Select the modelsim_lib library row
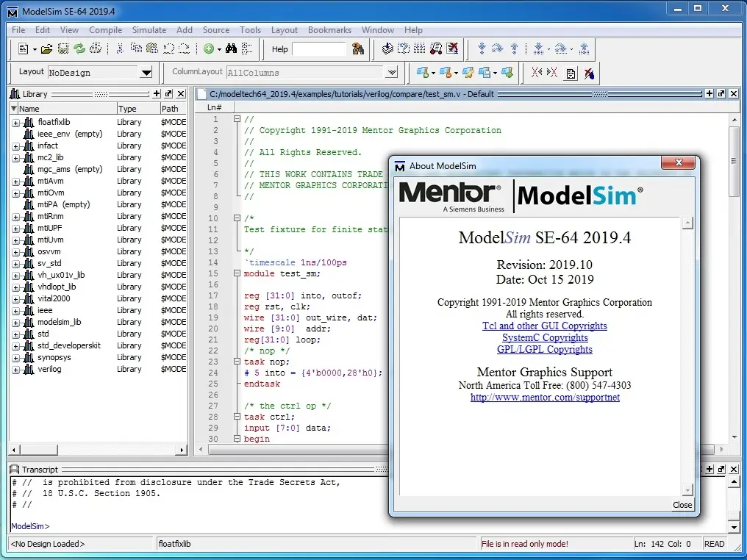 [98, 323]
